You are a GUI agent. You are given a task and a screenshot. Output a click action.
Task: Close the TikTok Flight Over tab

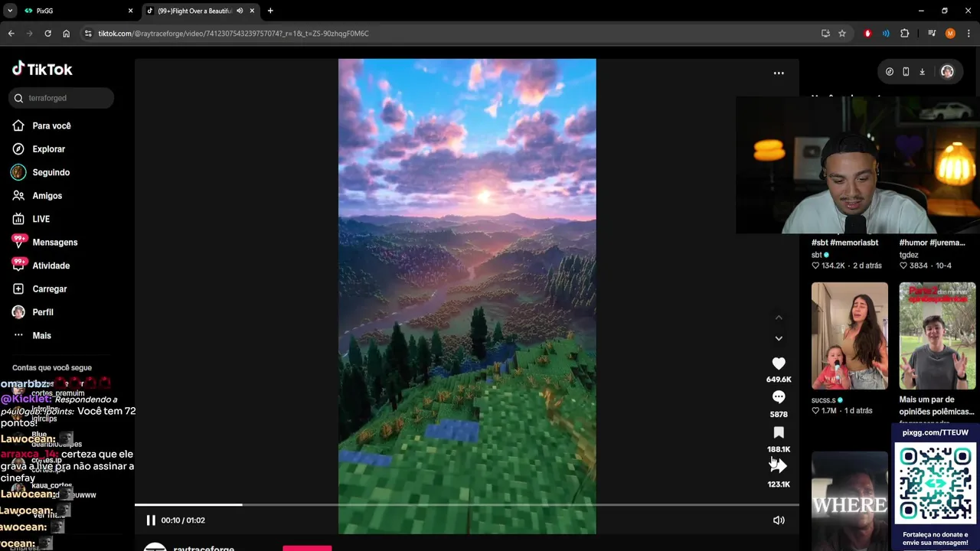tap(252, 11)
